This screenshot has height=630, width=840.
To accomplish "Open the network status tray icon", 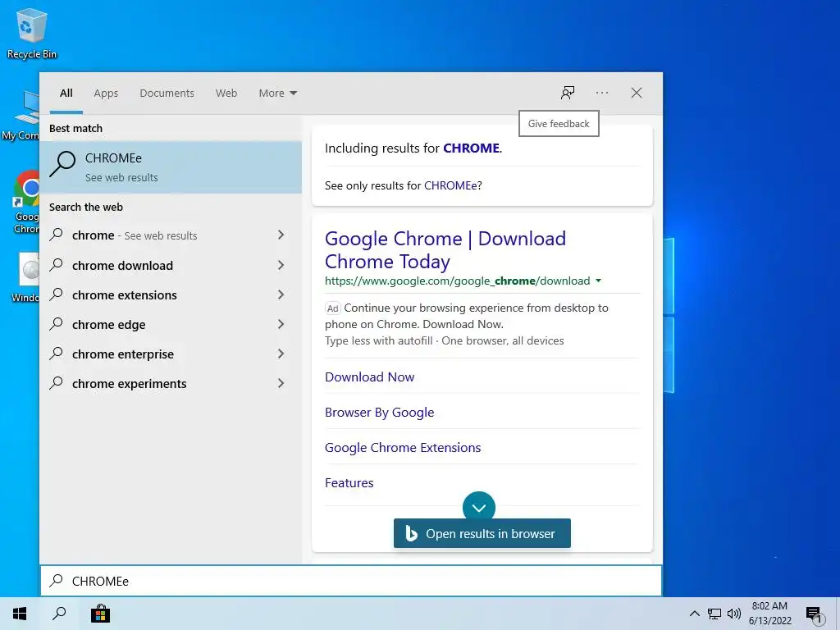I will pos(714,614).
